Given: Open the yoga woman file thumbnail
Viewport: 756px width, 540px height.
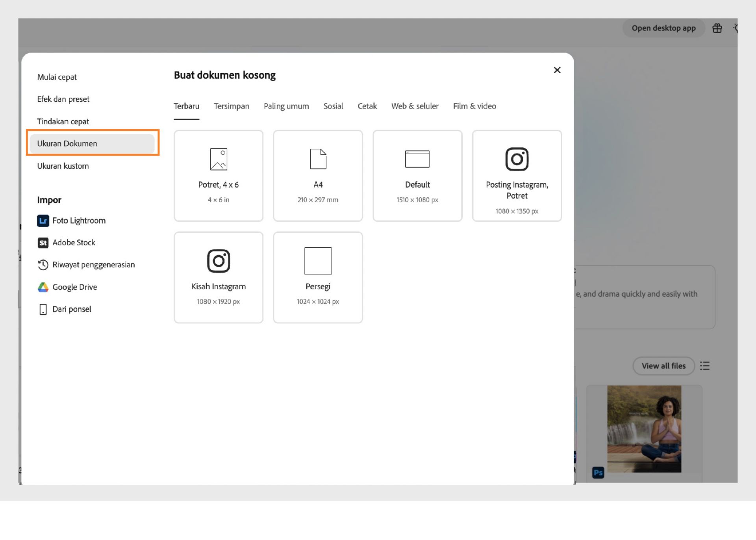Looking at the screenshot, I should tap(644, 429).
